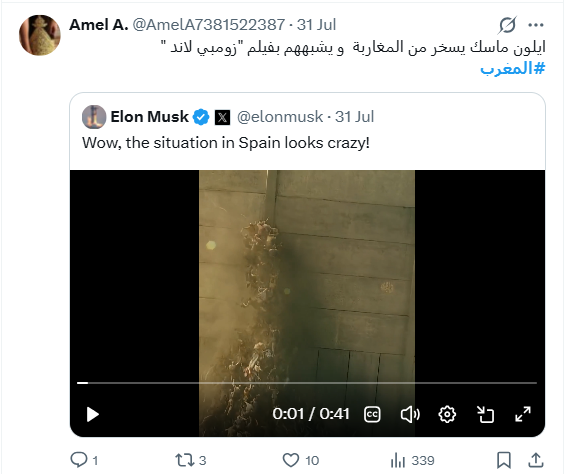View the post analytics showing 339 views
The height and width of the screenshot is (474, 569).
pyautogui.click(x=412, y=461)
